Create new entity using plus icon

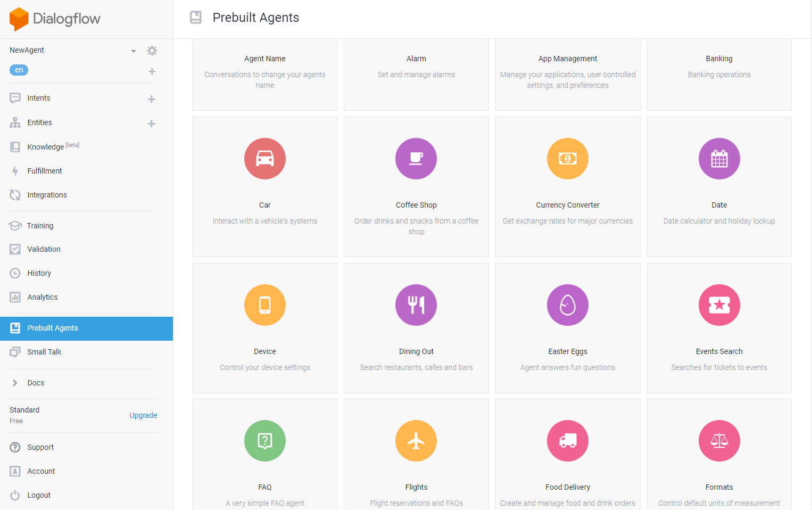pyautogui.click(x=152, y=124)
